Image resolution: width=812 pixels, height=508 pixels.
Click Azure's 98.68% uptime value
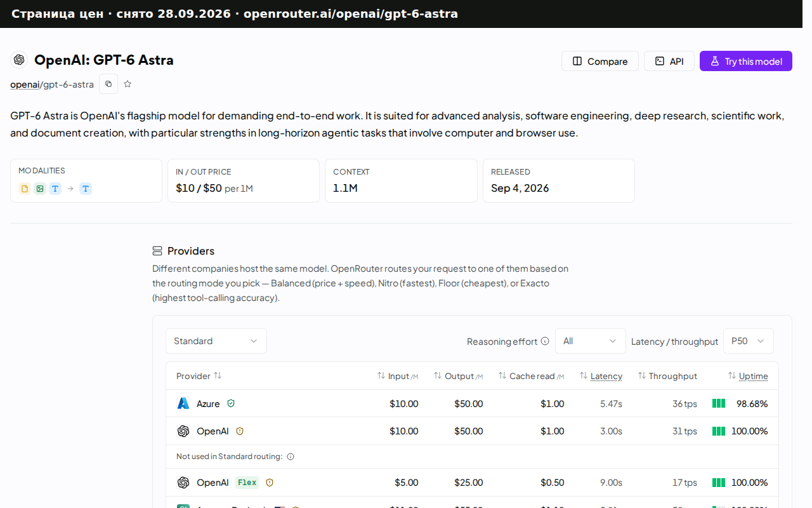(752, 403)
